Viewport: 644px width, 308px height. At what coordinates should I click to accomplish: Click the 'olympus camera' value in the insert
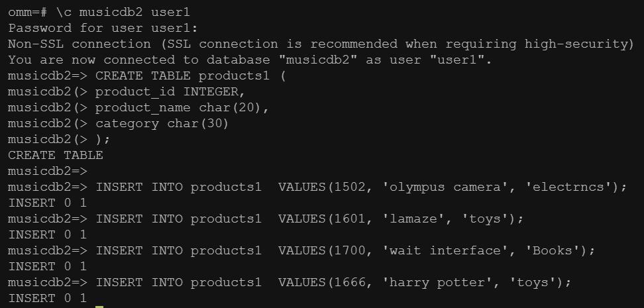coord(445,187)
